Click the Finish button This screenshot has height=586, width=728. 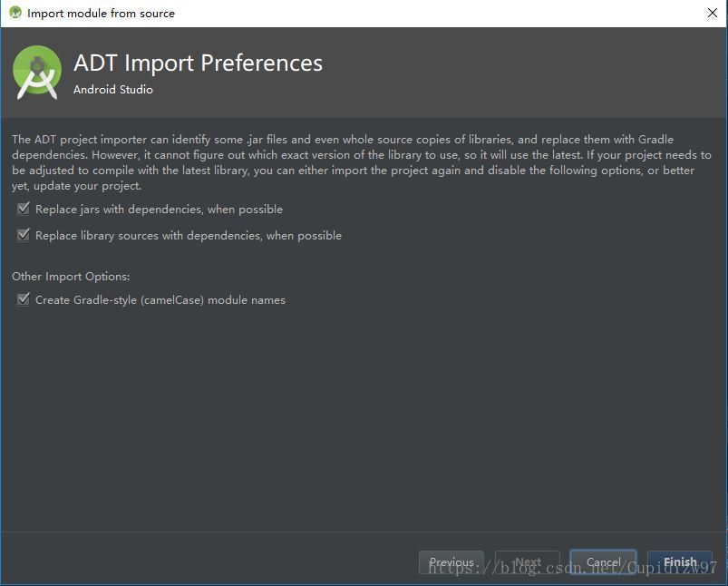pos(680,562)
